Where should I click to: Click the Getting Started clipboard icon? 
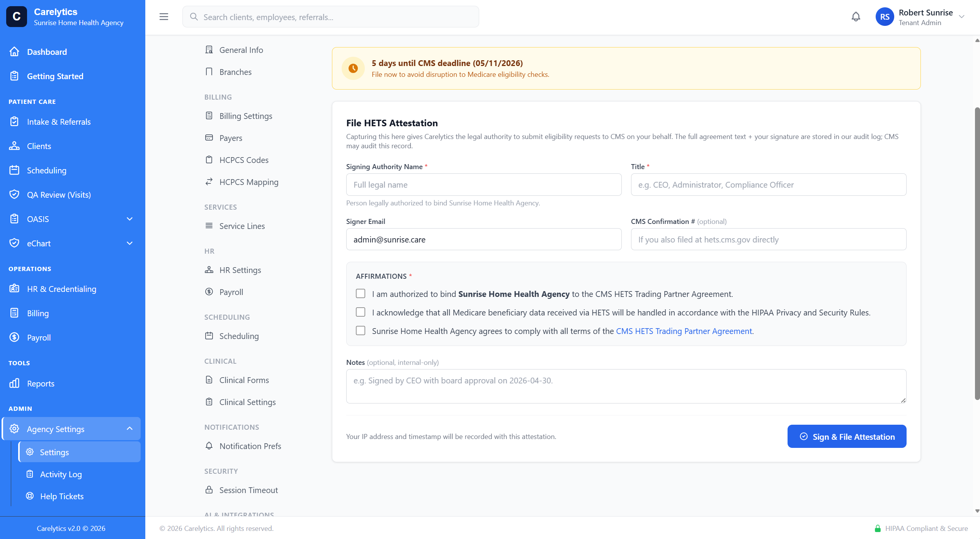click(x=14, y=76)
